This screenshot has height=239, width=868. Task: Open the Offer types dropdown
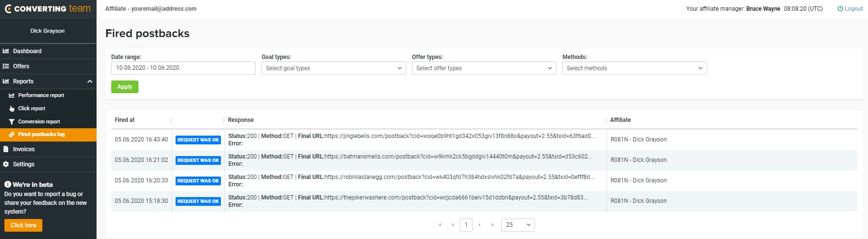point(484,68)
